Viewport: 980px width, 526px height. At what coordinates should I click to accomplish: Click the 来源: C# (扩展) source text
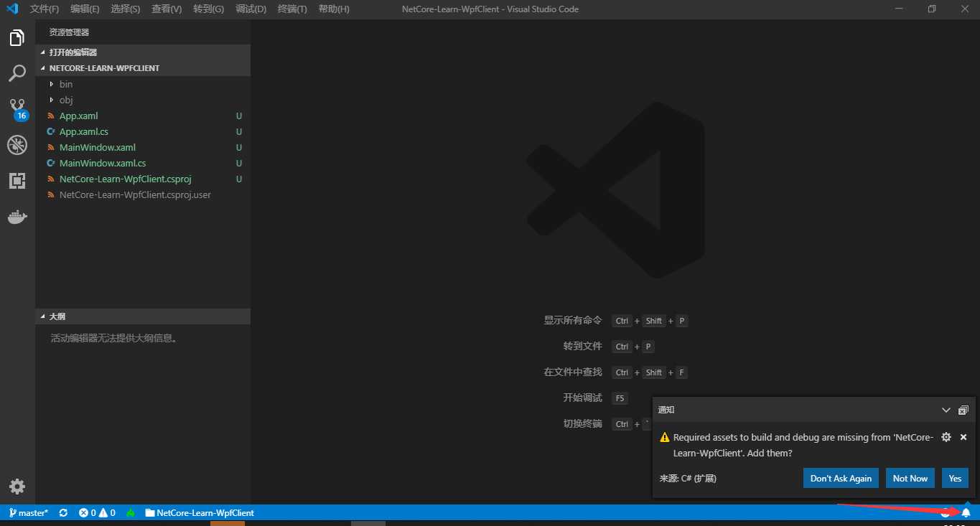tap(688, 479)
